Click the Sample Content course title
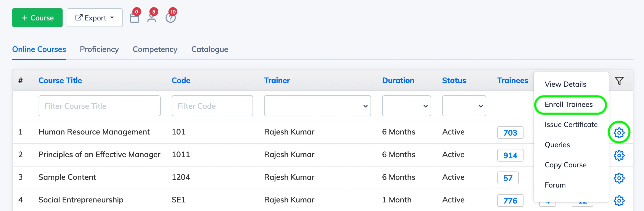 click(67, 177)
